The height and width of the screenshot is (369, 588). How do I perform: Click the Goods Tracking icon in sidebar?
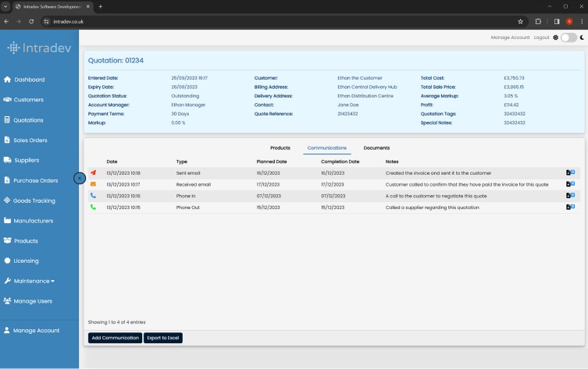[x=7, y=200]
